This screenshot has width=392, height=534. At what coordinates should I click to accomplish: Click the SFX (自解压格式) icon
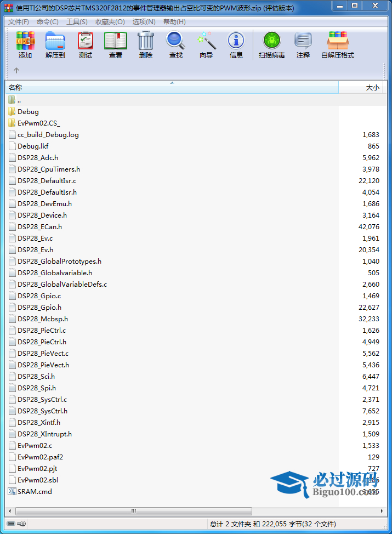point(338,41)
